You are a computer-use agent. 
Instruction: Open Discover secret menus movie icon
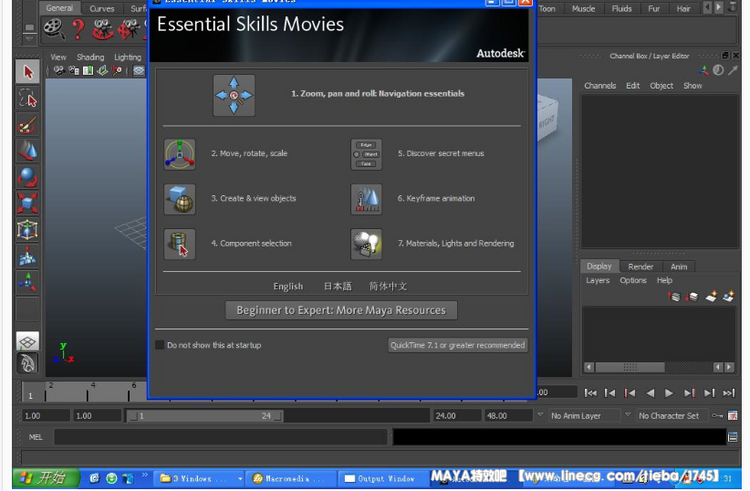coord(366,154)
